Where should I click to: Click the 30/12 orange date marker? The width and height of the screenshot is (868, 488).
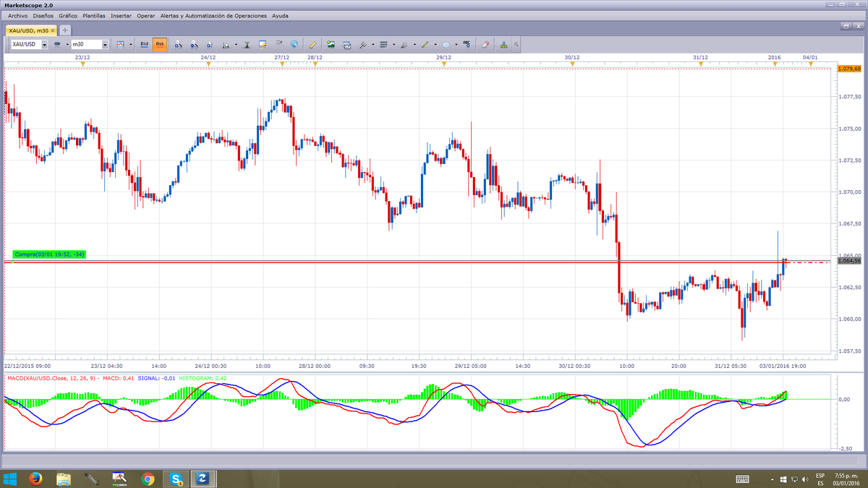click(572, 65)
